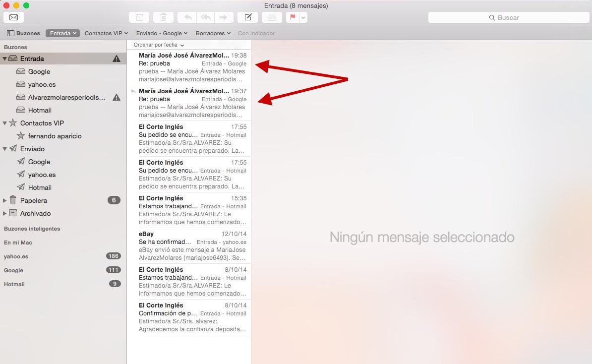Click the Trash delete icon in toolbar
The width and height of the screenshot is (592, 364).
(163, 17)
